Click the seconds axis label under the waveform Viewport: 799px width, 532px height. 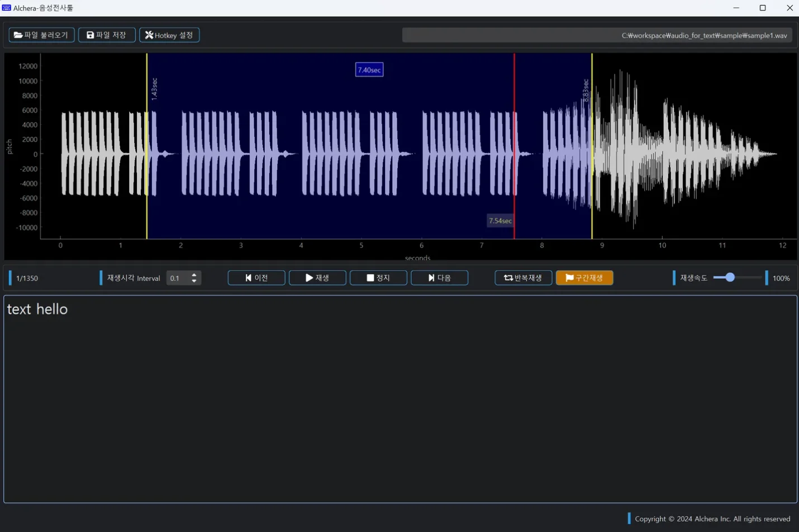point(417,258)
